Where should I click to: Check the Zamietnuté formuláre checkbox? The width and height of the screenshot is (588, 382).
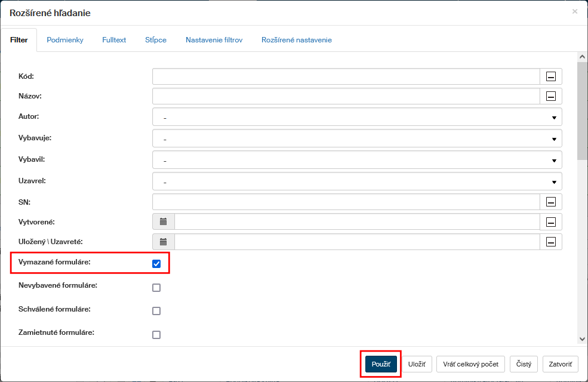(156, 335)
